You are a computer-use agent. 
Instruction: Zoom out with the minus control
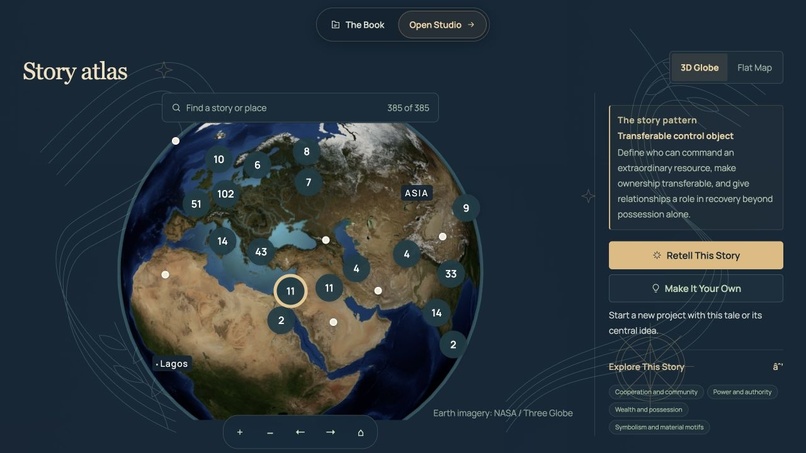tap(270, 432)
